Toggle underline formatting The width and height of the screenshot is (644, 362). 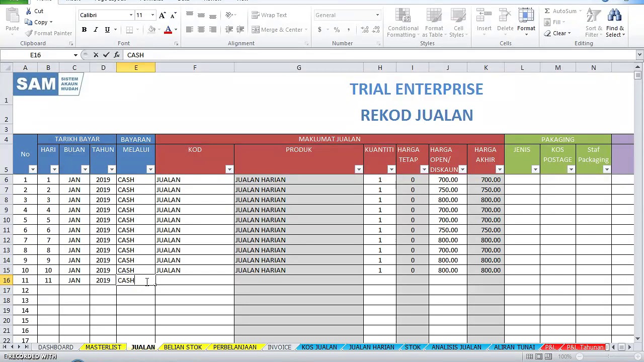tap(107, 30)
